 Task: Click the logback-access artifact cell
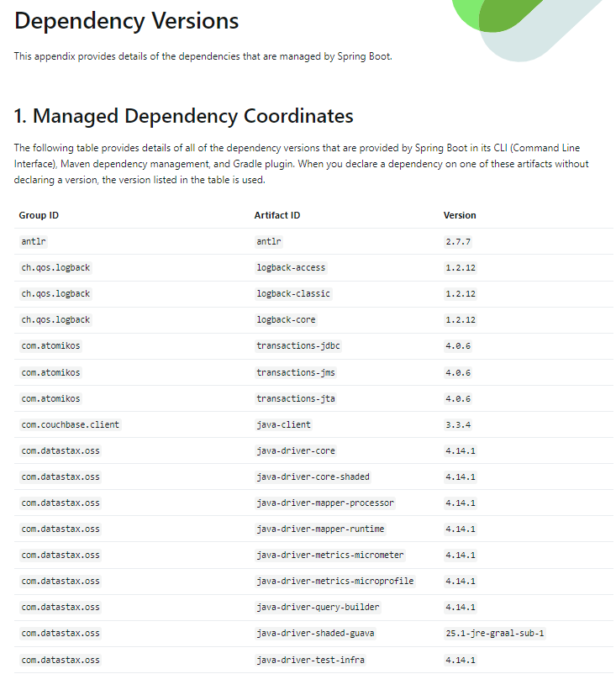tap(291, 268)
